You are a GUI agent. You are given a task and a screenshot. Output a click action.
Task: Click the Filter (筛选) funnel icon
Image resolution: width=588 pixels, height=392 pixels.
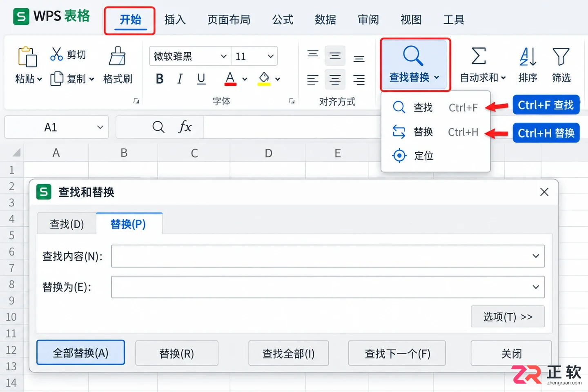coord(561,56)
